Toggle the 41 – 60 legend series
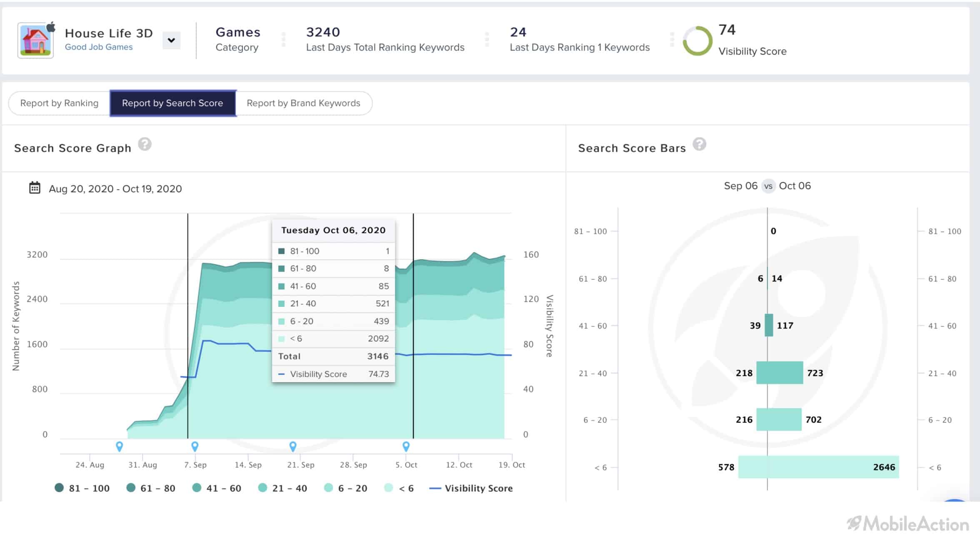 point(217,488)
